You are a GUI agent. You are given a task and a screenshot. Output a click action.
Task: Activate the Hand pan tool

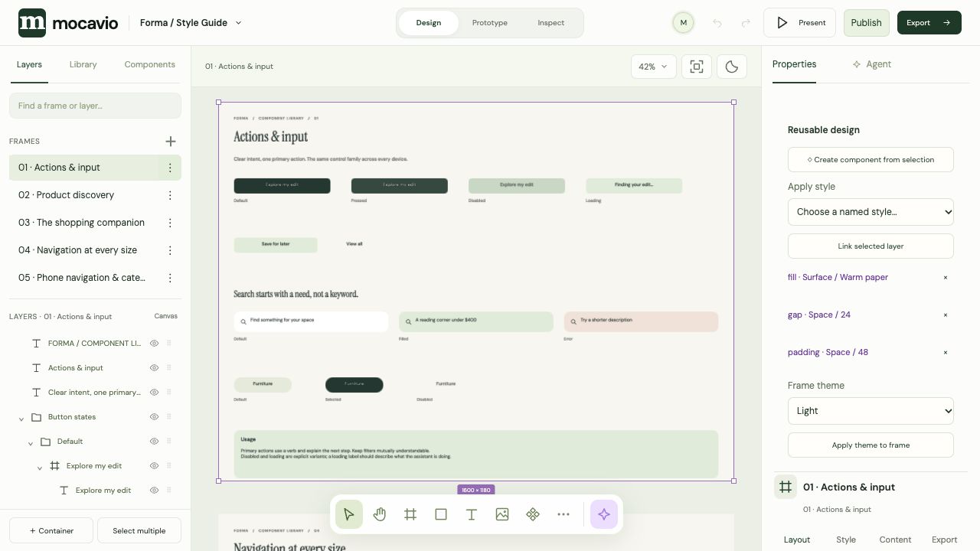(380, 514)
